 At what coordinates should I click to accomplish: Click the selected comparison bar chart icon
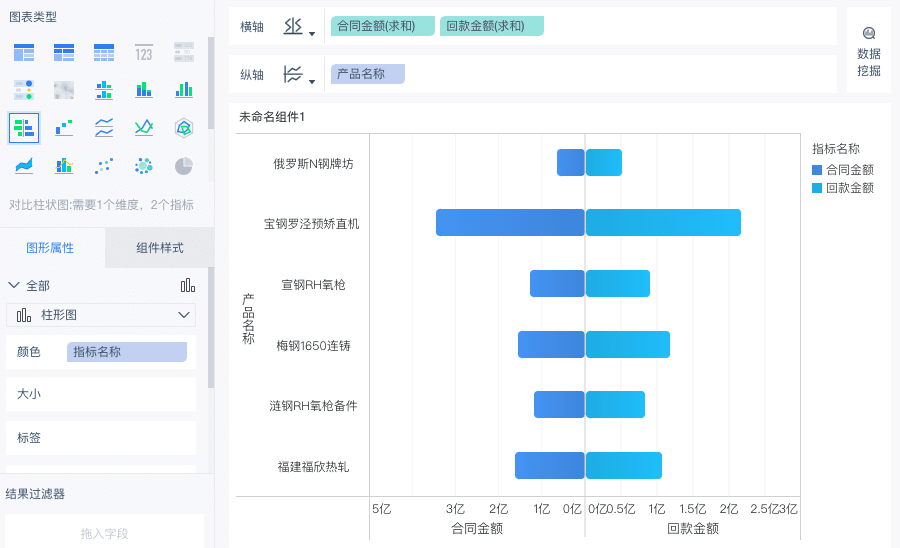tap(24, 127)
